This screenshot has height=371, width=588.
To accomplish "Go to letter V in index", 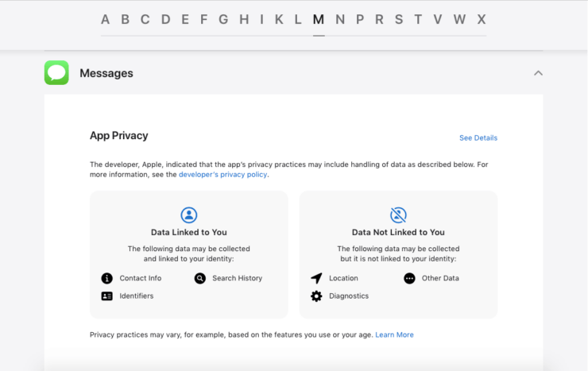I will (x=438, y=20).
